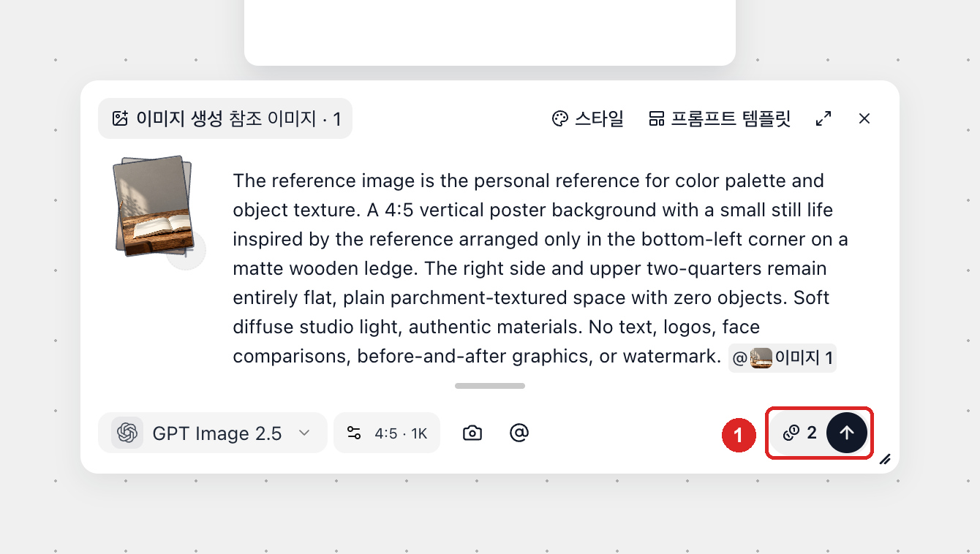
Task: Click the @이미지 1 reference tag in prompt
Action: pos(783,358)
